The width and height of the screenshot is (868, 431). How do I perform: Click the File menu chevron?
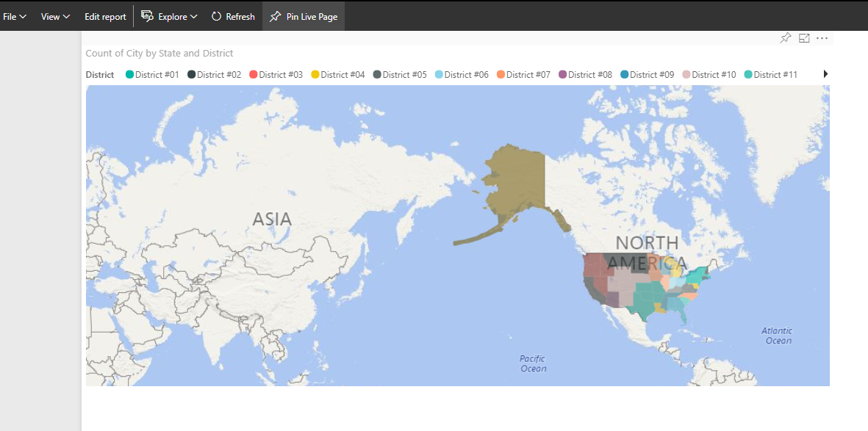(x=24, y=17)
